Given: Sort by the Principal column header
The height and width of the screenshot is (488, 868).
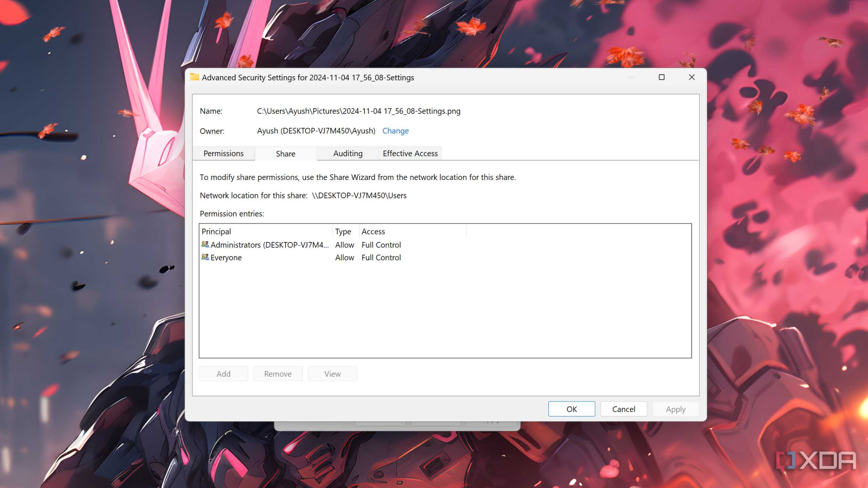Looking at the screenshot, I should tap(266, 231).
